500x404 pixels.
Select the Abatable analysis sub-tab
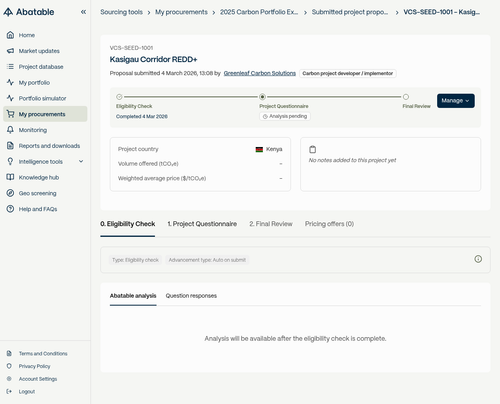point(133,296)
